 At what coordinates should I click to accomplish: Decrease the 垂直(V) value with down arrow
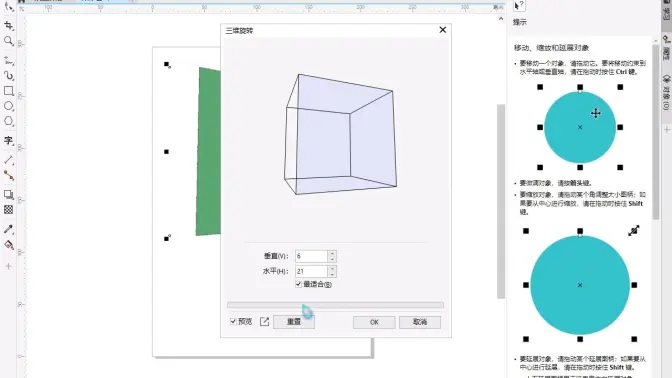(332, 259)
